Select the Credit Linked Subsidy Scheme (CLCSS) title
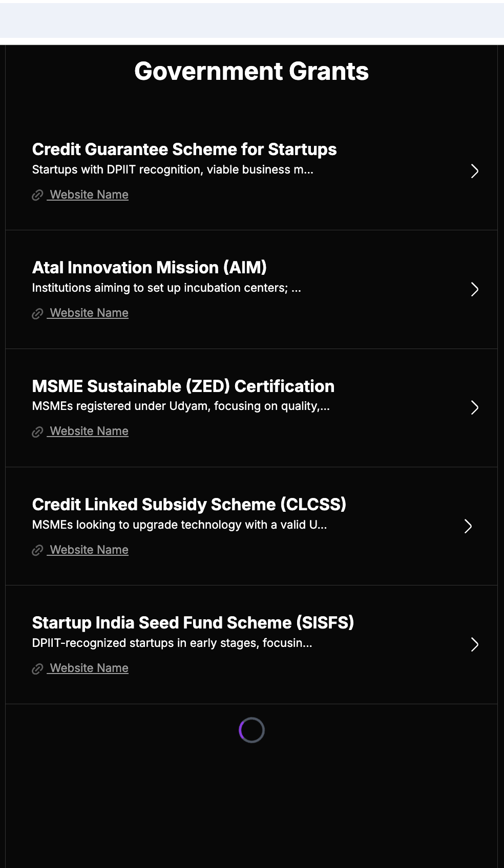 click(189, 505)
